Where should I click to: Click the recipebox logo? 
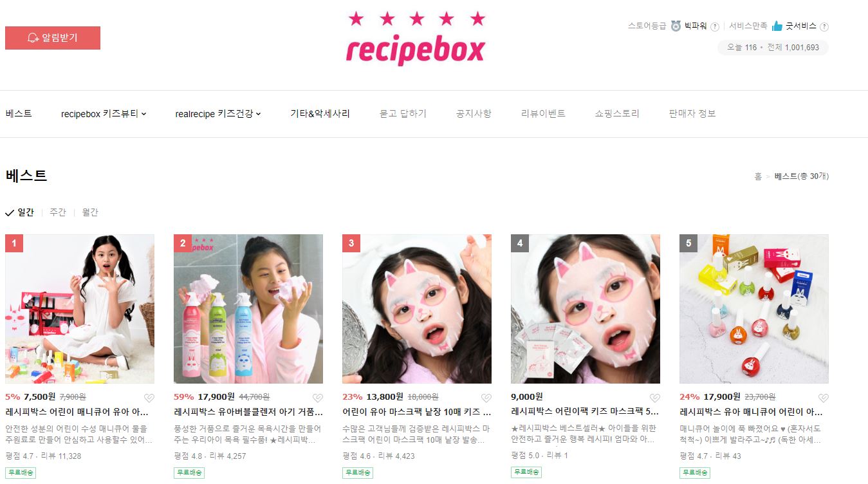(415, 39)
